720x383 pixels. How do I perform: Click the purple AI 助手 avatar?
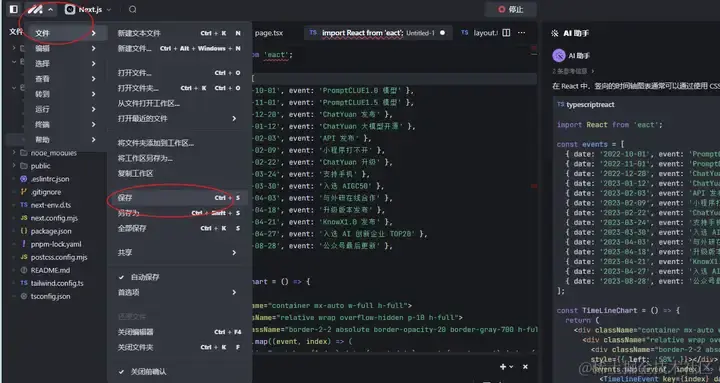[559, 56]
